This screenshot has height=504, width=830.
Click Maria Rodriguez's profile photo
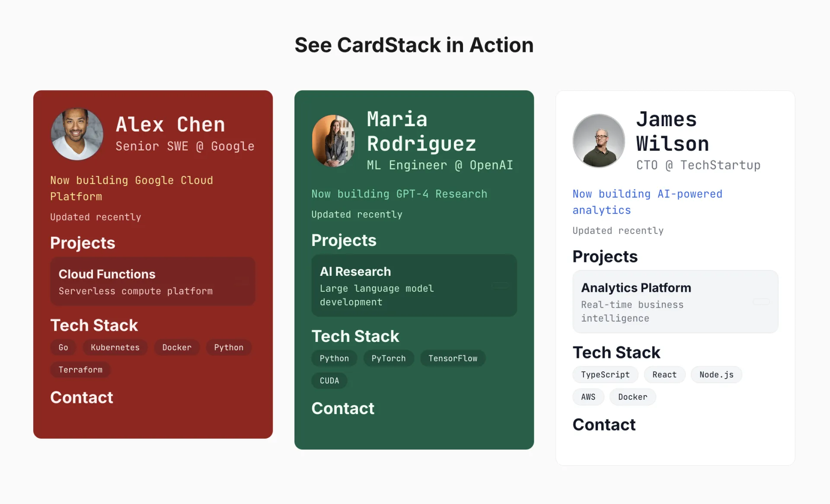pos(333,141)
